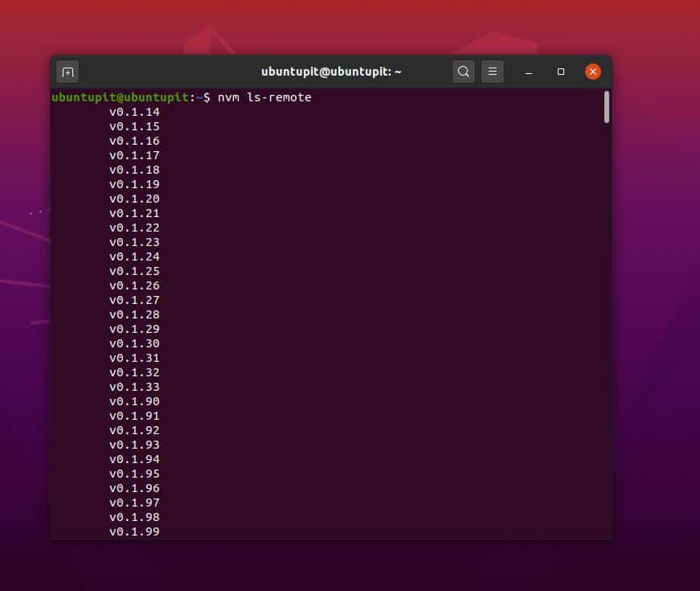
Task: Minimize the terminal window
Action: pos(529,72)
